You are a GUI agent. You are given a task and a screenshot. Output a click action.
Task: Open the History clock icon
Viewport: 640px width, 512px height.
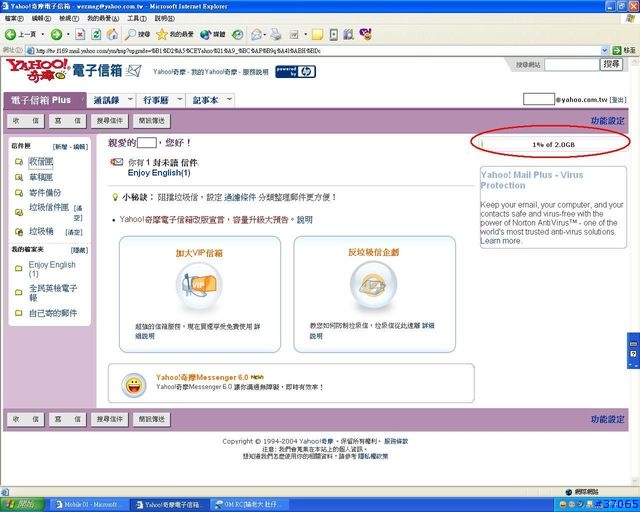[x=238, y=34]
